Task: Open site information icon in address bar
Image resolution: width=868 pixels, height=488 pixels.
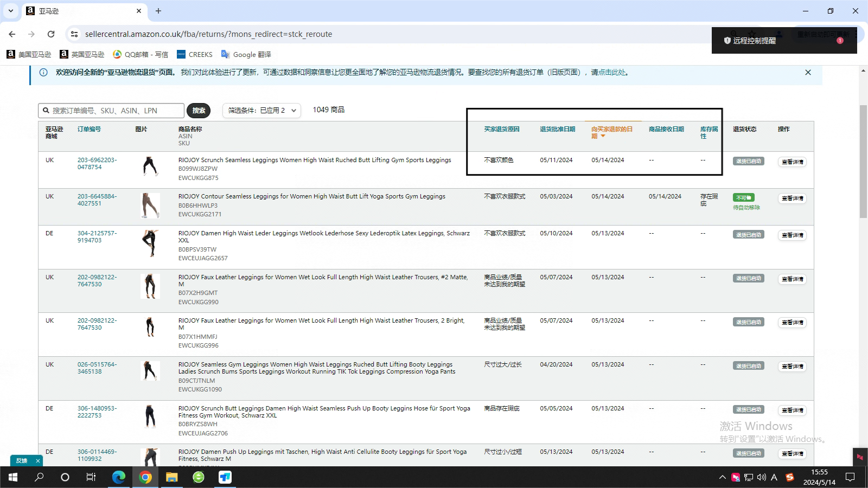Action: click(74, 34)
